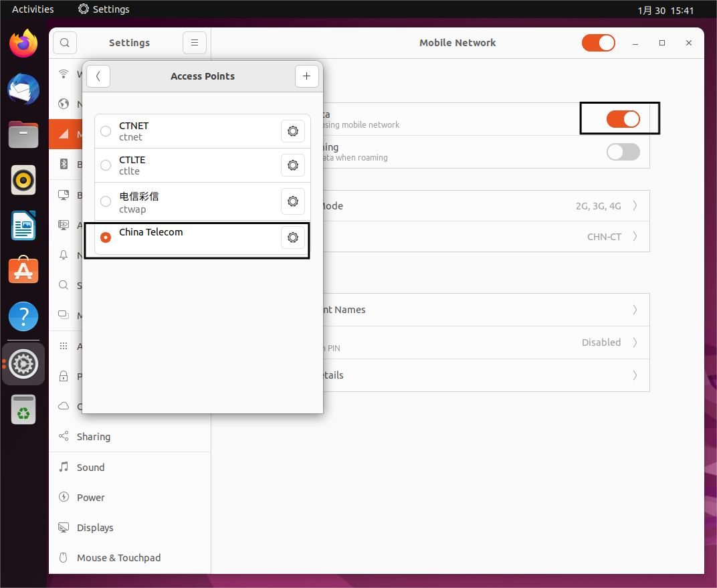
Task: Click the 电信彩信 access point name
Action: coord(139,196)
